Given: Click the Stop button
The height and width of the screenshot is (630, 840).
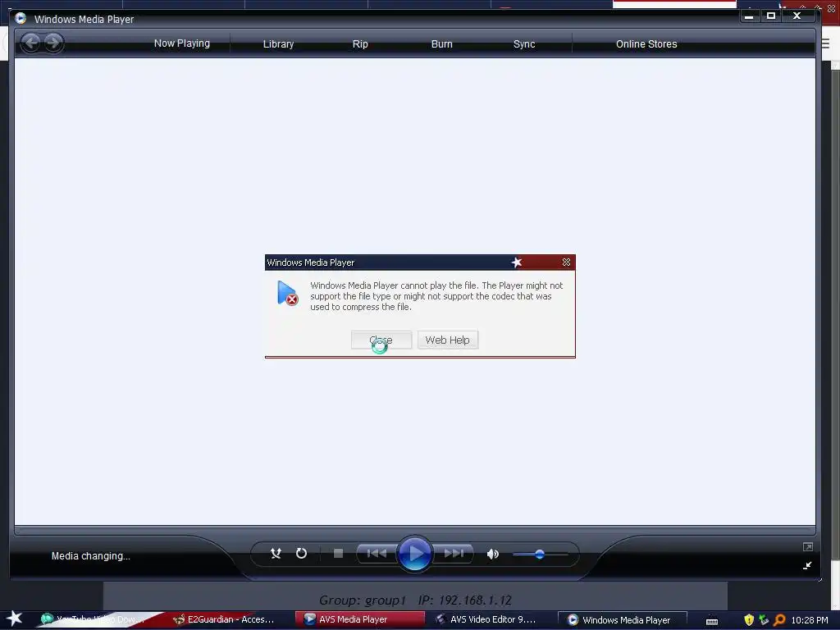Looking at the screenshot, I should tap(338, 554).
